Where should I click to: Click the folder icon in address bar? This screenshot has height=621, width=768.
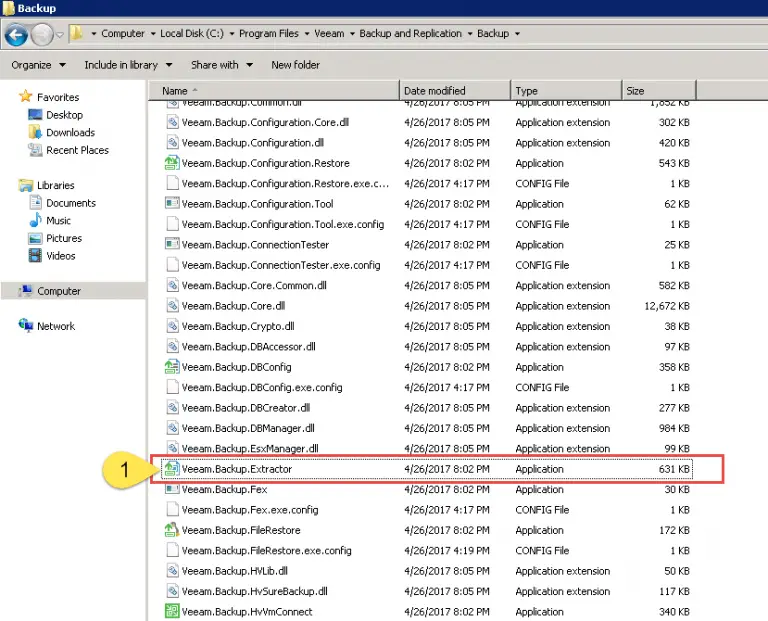[x=76, y=33]
